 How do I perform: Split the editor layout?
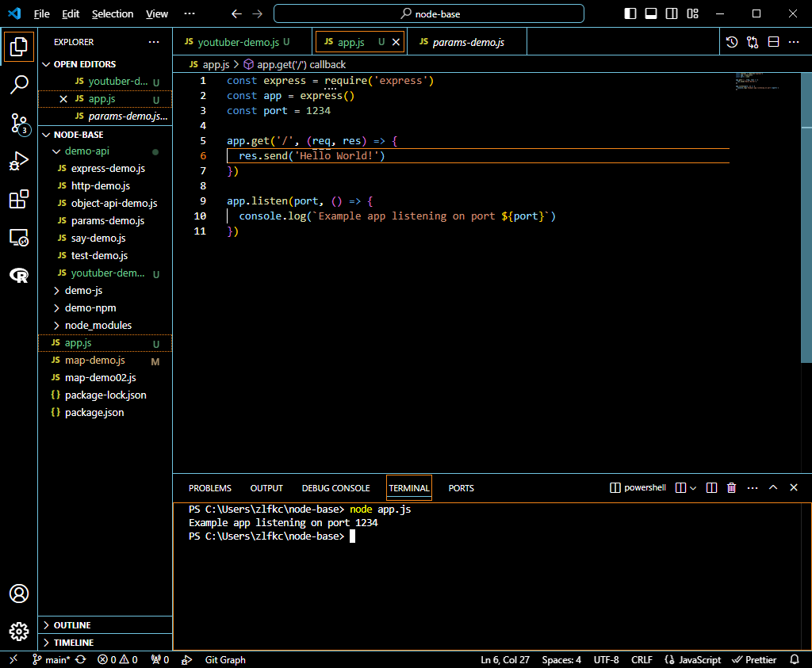[x=773, y=42]
